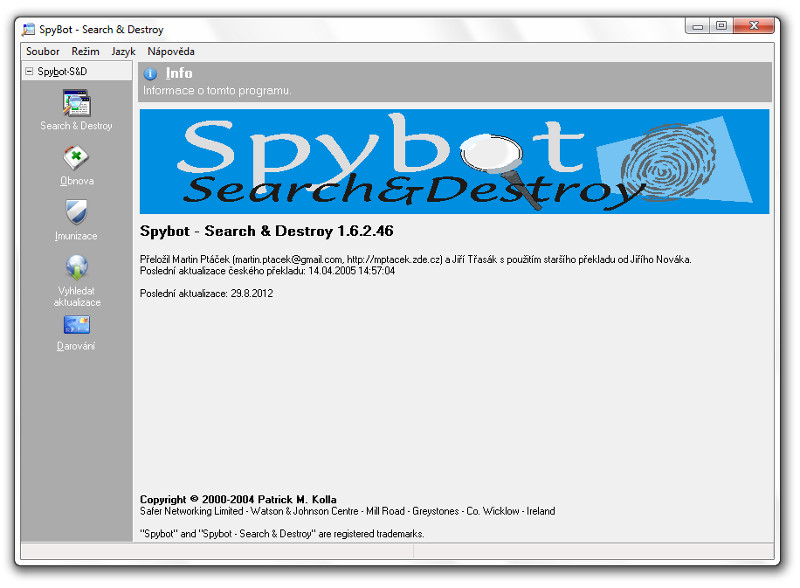Open the Soubor menu
800x588 pixels.
(x=43, y=52)
